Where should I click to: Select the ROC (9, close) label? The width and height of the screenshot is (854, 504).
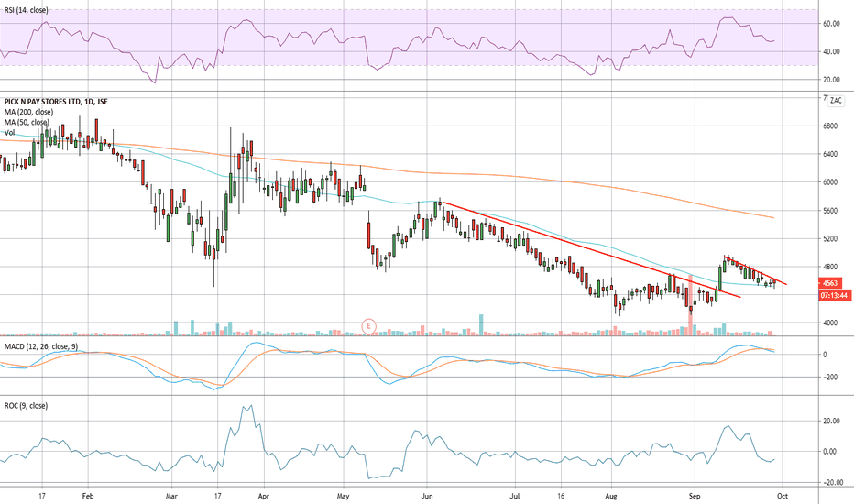(x=26, y=406)
